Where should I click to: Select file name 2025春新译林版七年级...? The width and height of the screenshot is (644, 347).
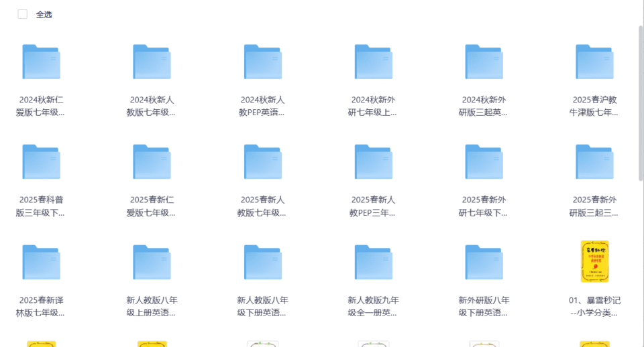coord(41,306)
